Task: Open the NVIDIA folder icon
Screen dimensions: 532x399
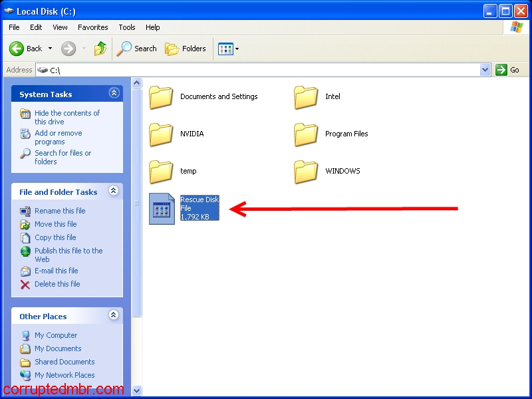Action: [x=161, y=134]
